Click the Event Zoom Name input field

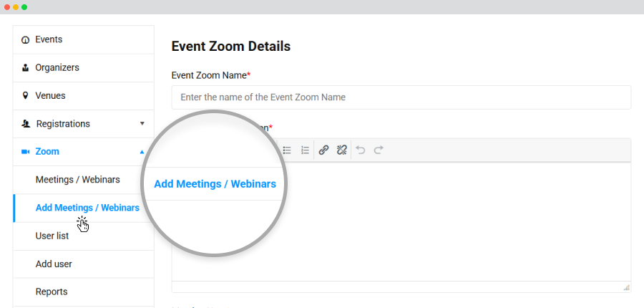pos(401,97)
